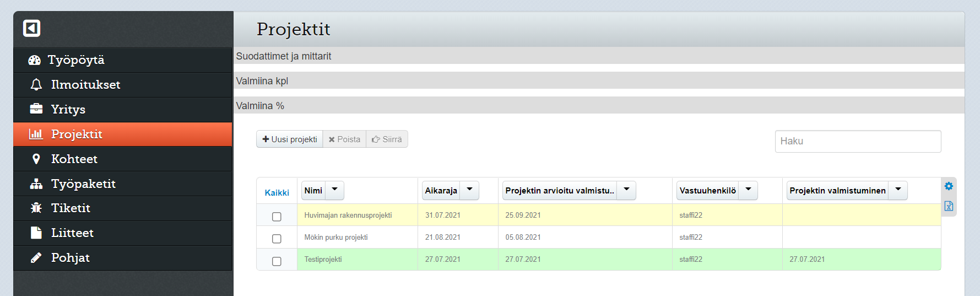Open the Vastuuhenkilö column dropdown arrow

point(748,190)
